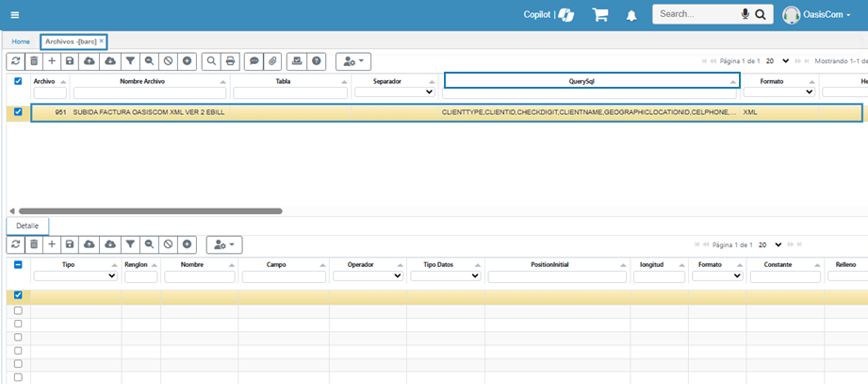Toggle the select-all checkbox in the Detalle grid header
This screenshot has width=868, height=384.
click(x=18, y=264)
